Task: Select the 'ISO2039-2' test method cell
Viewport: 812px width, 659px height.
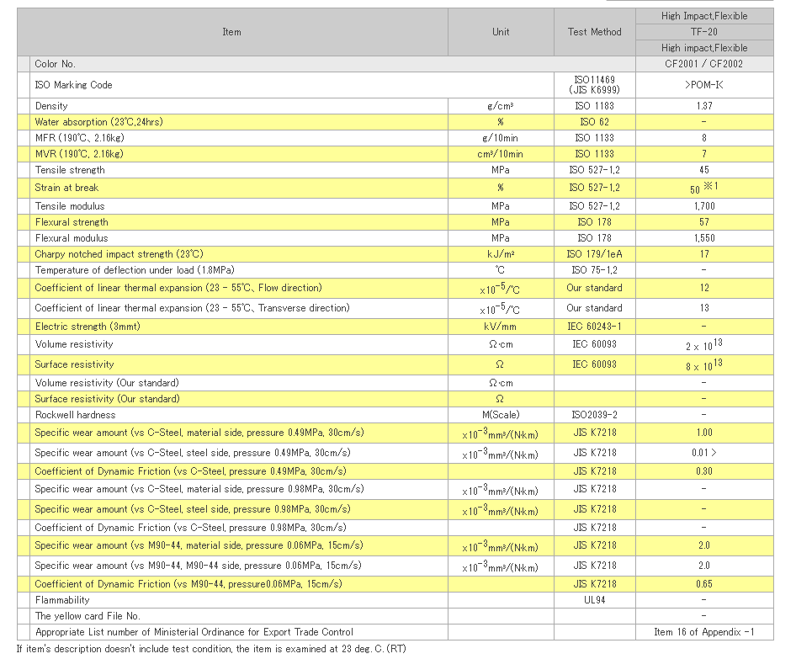Action: [595, 416]
